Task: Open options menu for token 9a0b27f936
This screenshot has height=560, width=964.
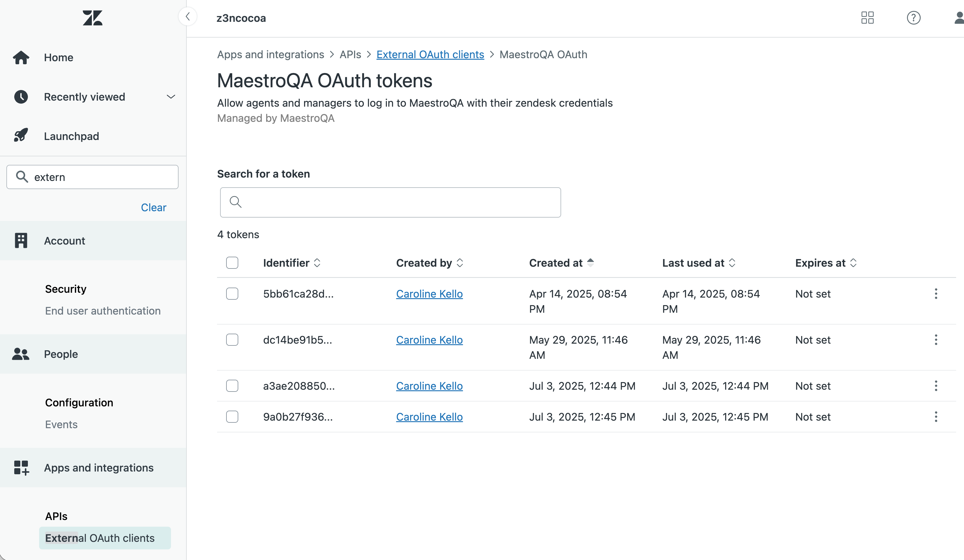Action: (936, 417)
